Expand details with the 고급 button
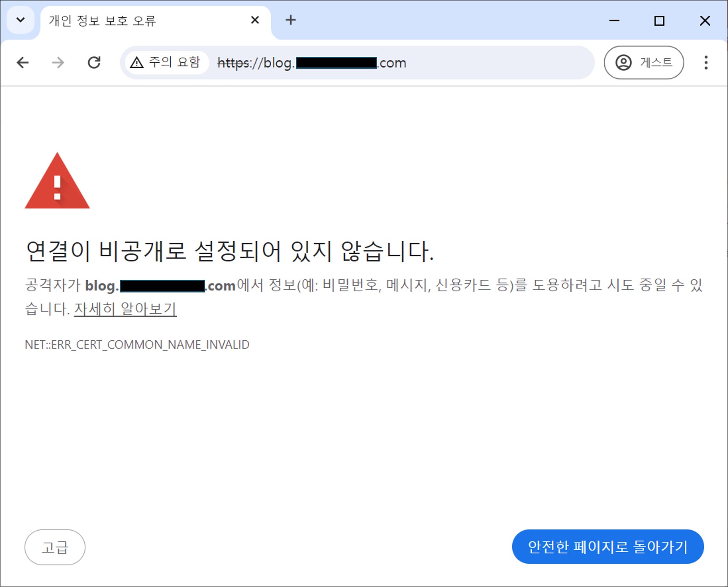This screenshot has width=728, height=587. [x=55, y=547]
